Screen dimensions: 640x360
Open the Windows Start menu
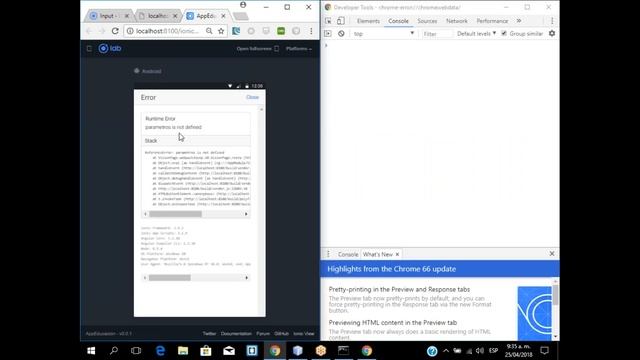[x=91, y=351]
